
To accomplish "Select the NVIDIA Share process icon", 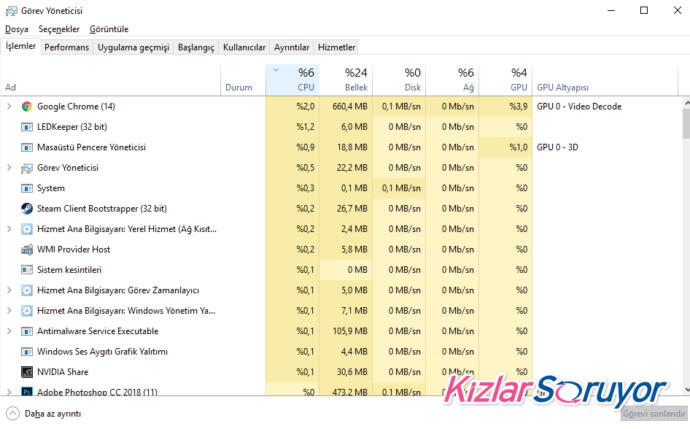I will [x=27, y=372].
